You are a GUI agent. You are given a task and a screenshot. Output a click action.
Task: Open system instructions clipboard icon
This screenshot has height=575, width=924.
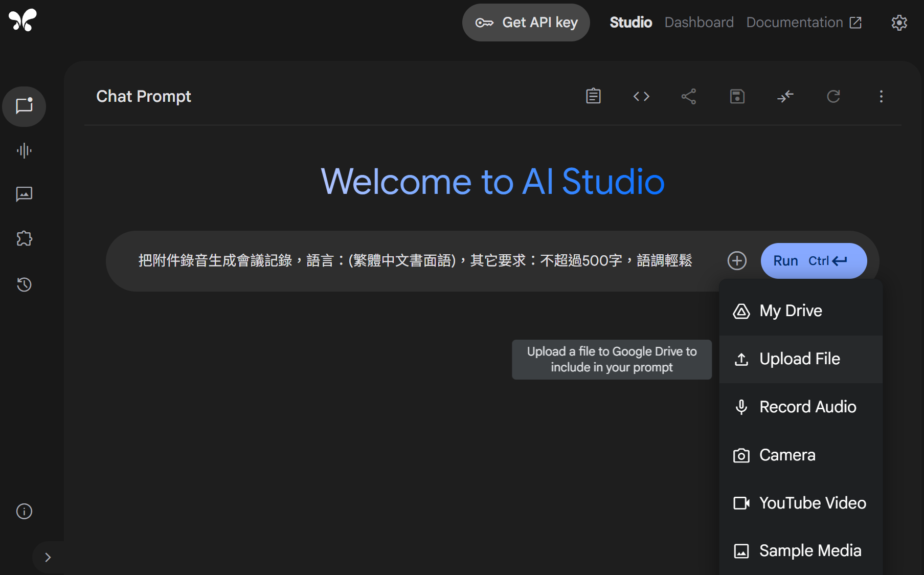[593, 96]
